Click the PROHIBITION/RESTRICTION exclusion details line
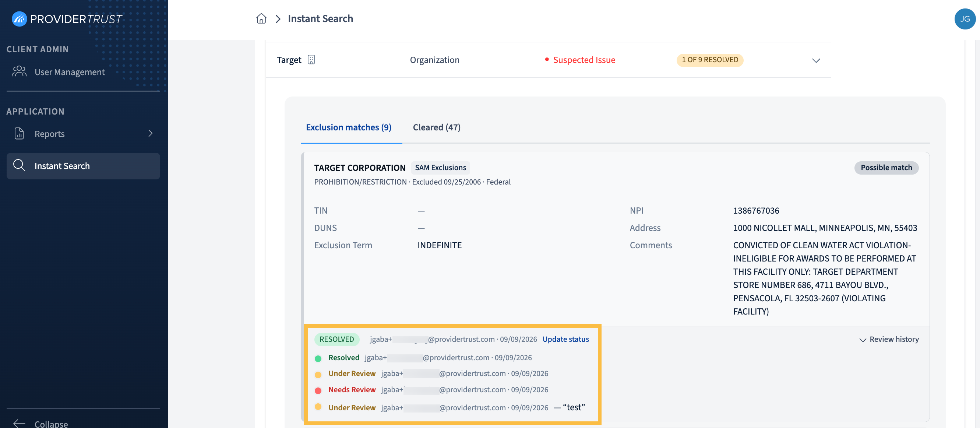The image size is (980, 428). pyautogui.click(x=412, y=182)
